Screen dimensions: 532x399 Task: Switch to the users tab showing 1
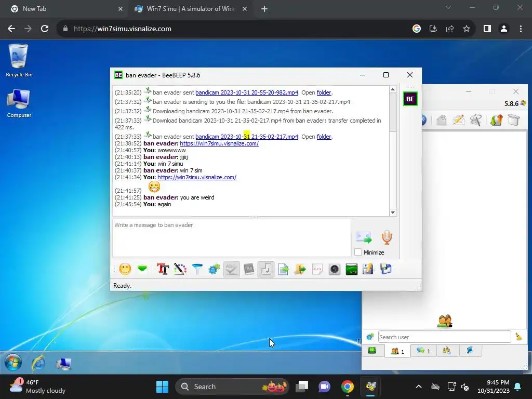coord(397,351)
